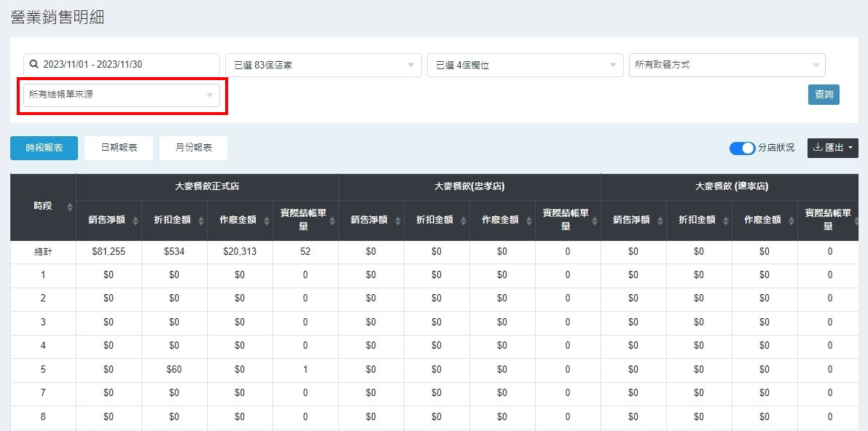Open the 匯出 export menu
Image resolution: width=868 pixels, height=431 pixels.
pos(832,148)
